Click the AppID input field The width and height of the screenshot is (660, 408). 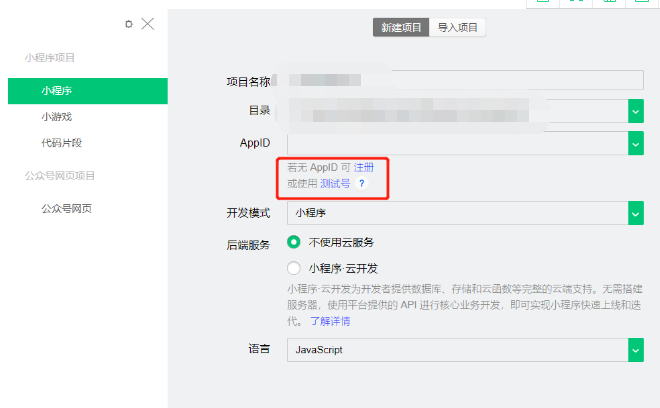458,143
